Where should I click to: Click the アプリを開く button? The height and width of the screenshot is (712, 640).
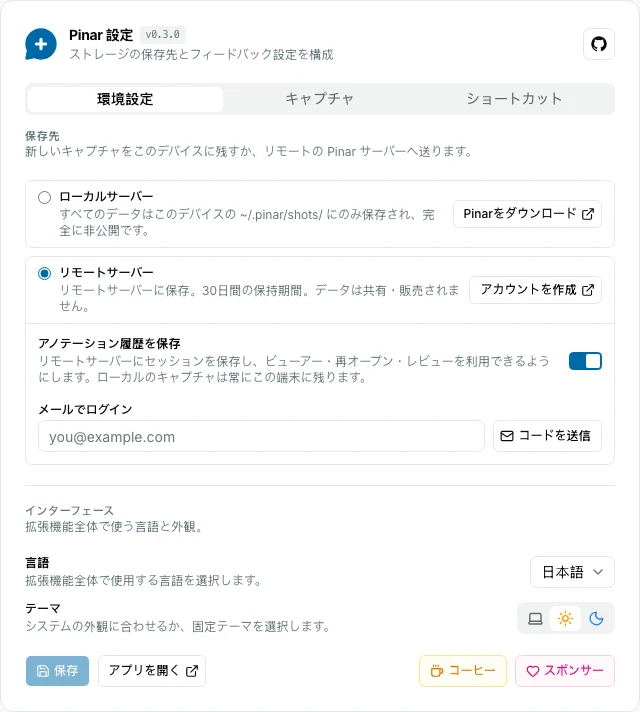(152, 671)
